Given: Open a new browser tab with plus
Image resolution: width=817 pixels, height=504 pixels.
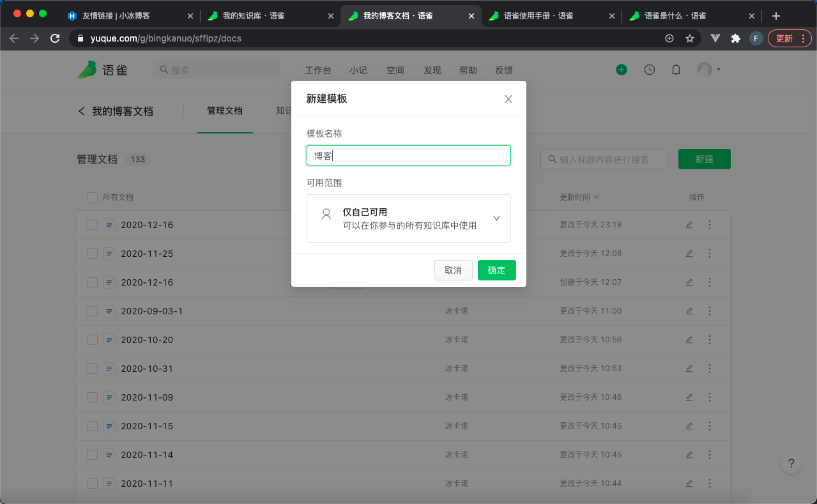Looking at the screenshot, I should tap(775, 16).
